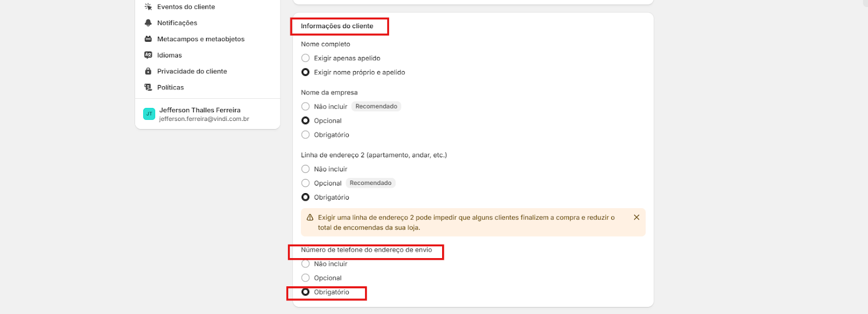Select Obrigatório for Nome da empresa
Screen dimensions: 868x314
point(305,134)
